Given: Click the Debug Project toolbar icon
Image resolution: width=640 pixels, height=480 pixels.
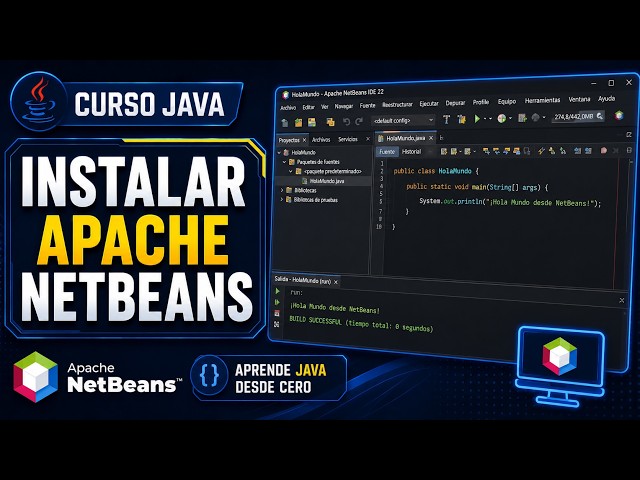Looking at the screenshot, I should point(502,118).
